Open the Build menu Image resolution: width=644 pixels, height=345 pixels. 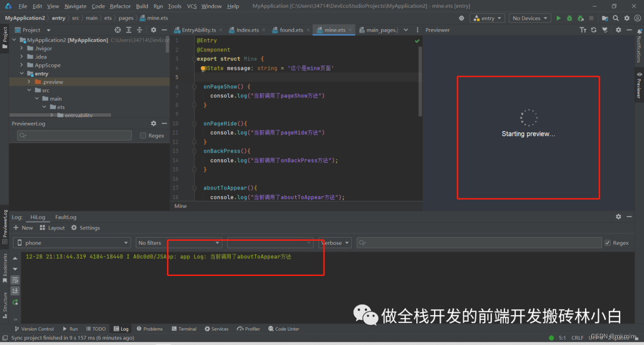click(x=142, y=6)
